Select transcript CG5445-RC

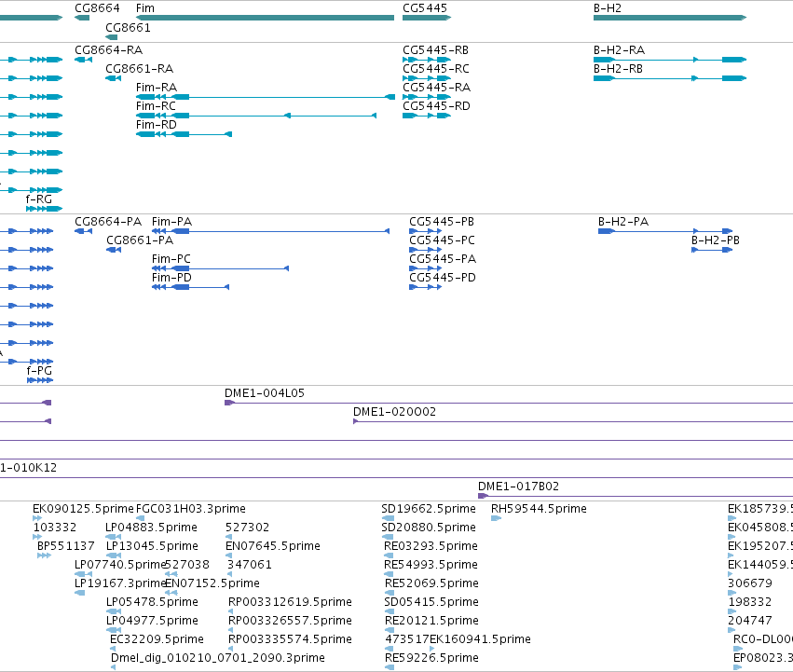coord(436,69)
